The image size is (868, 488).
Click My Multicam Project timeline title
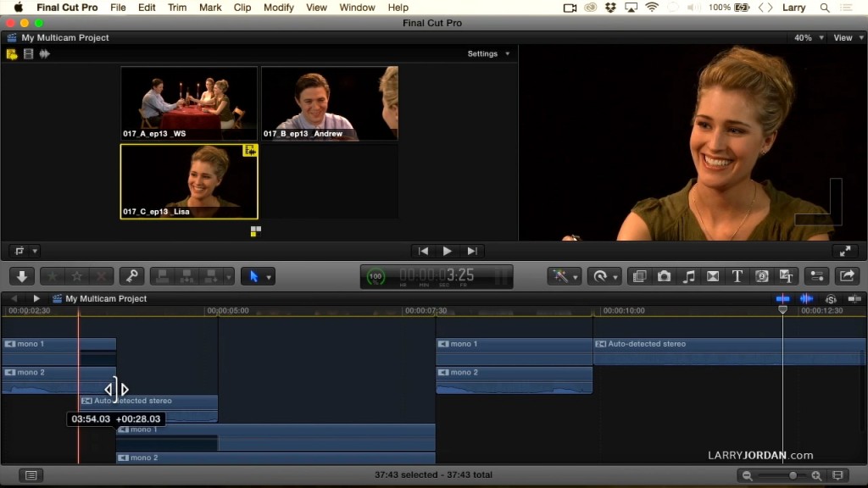pos(106,299)
